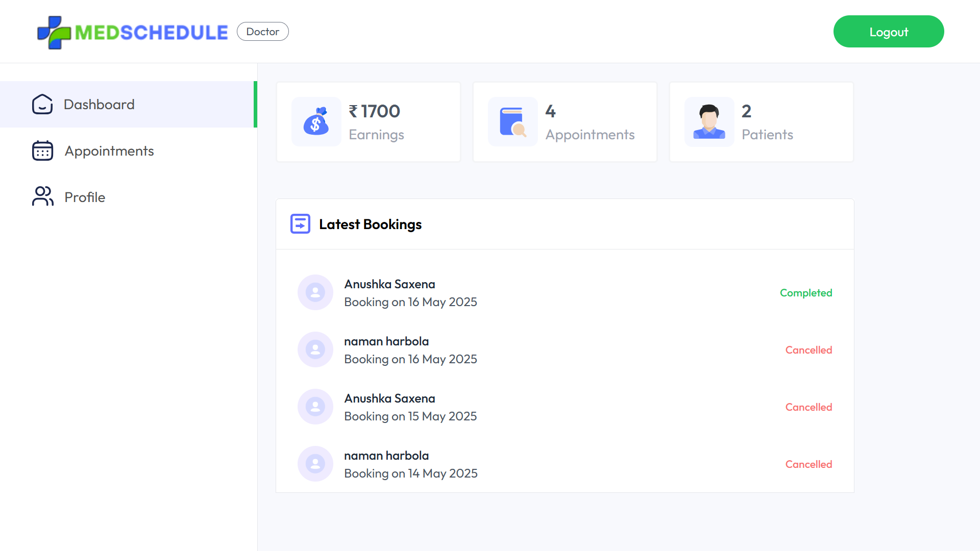This screenshot has height=551, width=980.
Task: Click Cancelled status on the 15 May booking
Action: [808, 407]
